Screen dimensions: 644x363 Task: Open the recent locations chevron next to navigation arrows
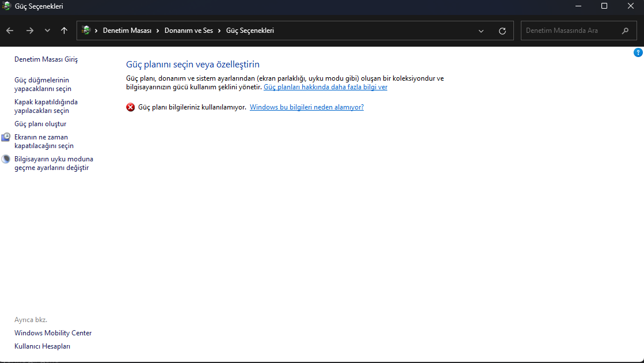pos(47,31)
